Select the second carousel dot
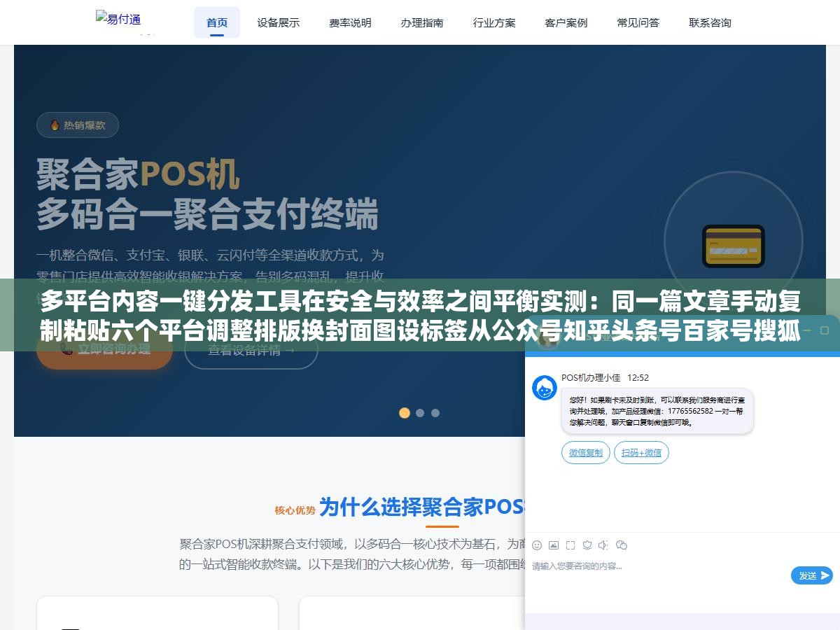 (x=420, y=413)
